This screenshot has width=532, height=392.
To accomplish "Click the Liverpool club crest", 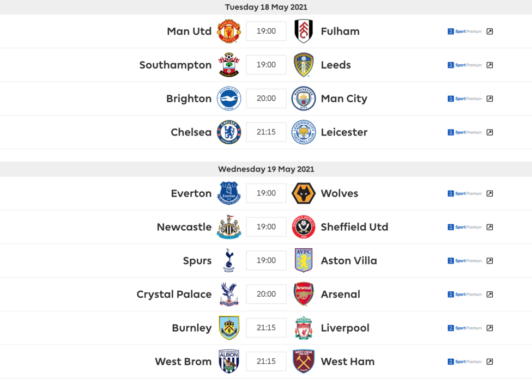I will (x=304, y=328).
